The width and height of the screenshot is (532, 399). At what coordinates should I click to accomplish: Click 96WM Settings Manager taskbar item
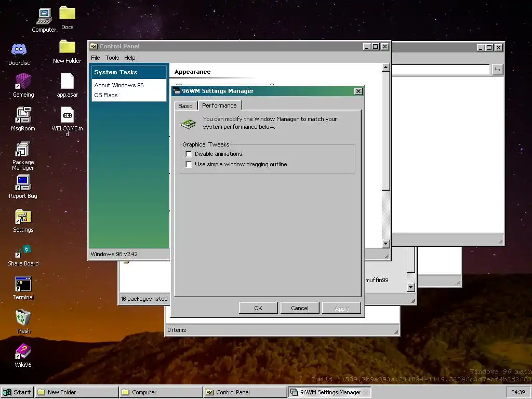click(329, 392)
